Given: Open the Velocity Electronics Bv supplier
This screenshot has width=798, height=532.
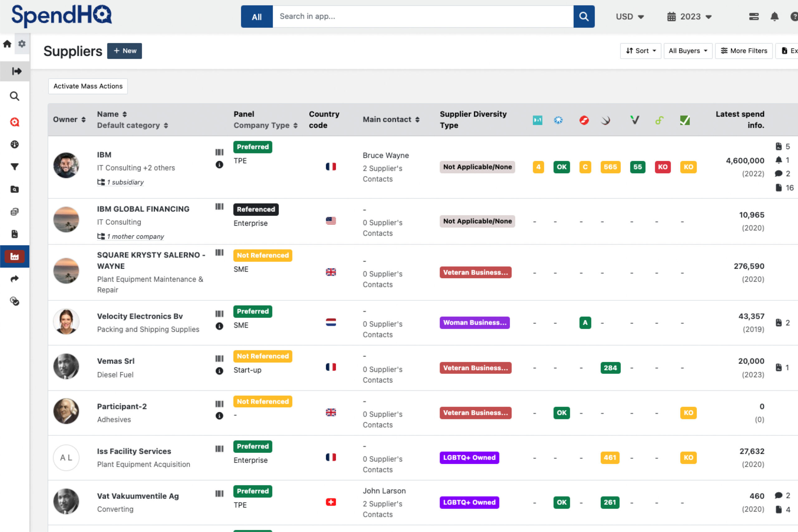Looking at the screenshot, I should pos(140,316).
